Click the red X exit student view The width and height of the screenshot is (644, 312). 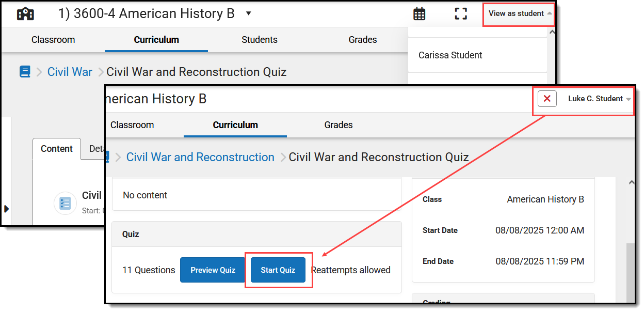(x=547, y=99)
